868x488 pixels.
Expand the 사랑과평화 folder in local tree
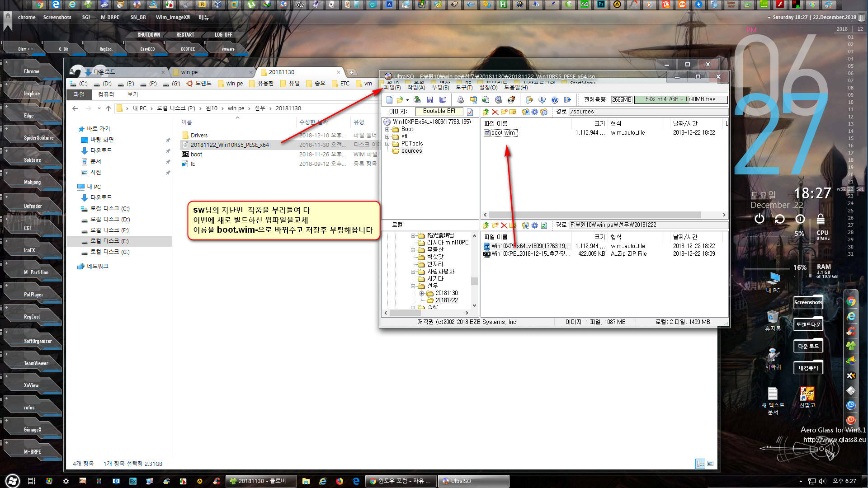point(413,272)
